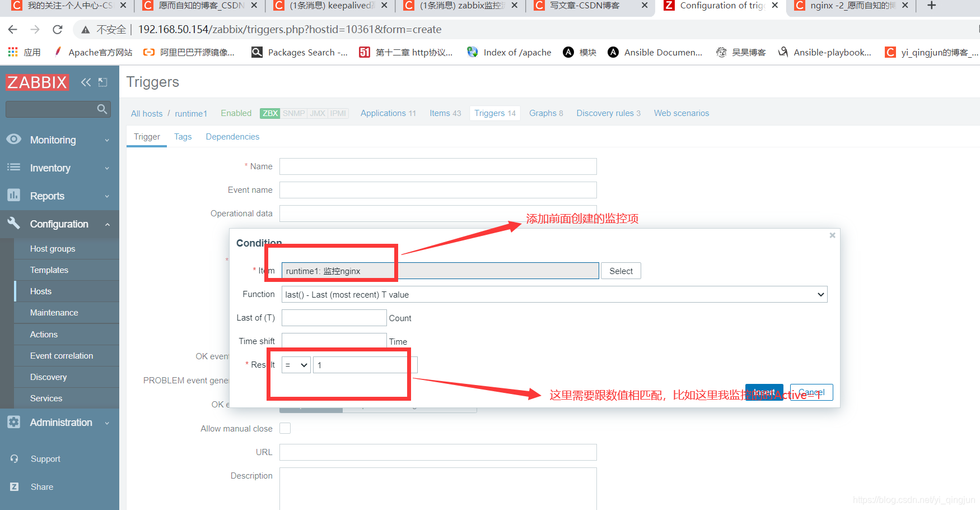Click the Insert button

tap(764, 392)
